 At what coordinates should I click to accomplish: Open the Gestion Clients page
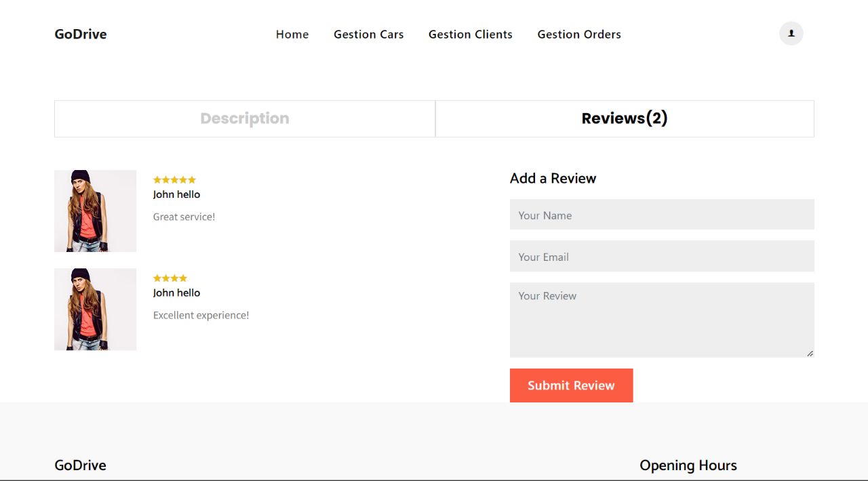pyautogui.click(x=470, y=34)
